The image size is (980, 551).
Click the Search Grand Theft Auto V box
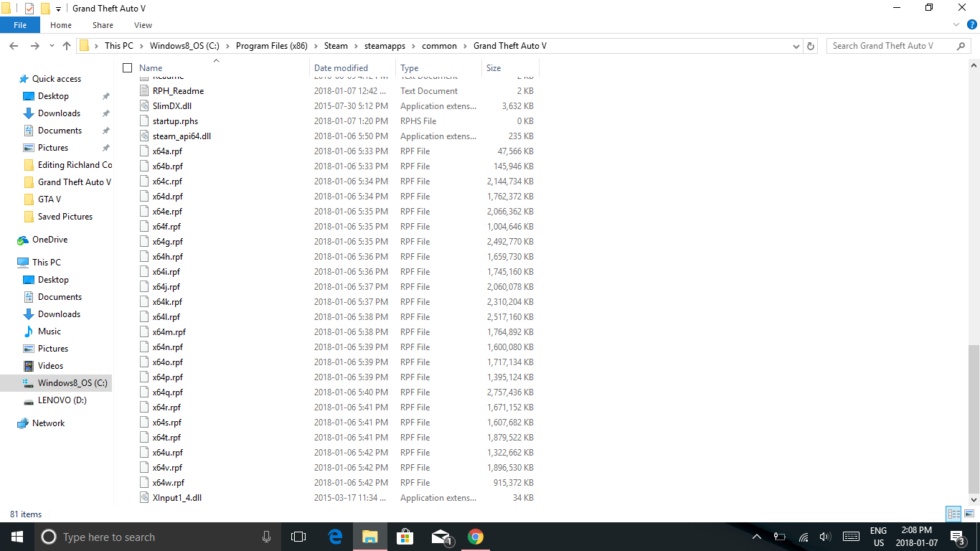point(900,46)
